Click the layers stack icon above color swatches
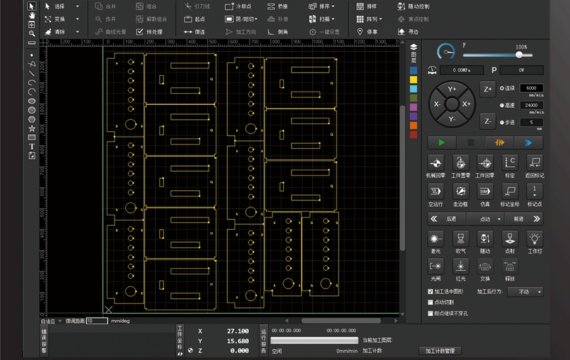 tap(414, 47)
